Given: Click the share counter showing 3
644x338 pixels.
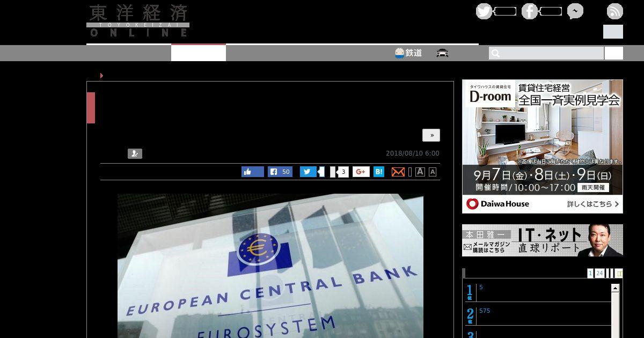Looking at the screenshot, I should 343,172.
